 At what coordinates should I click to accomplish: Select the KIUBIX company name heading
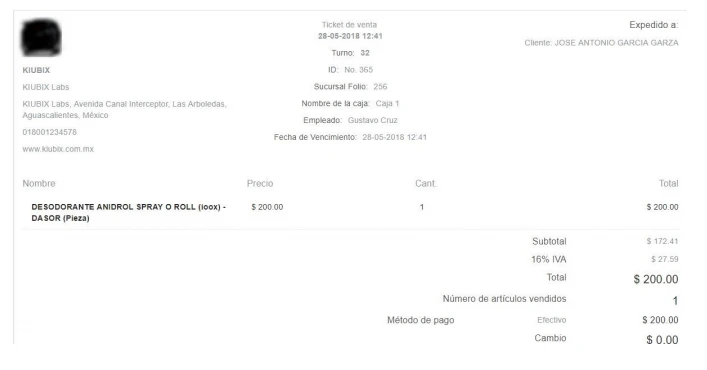(x=36, y=70)
